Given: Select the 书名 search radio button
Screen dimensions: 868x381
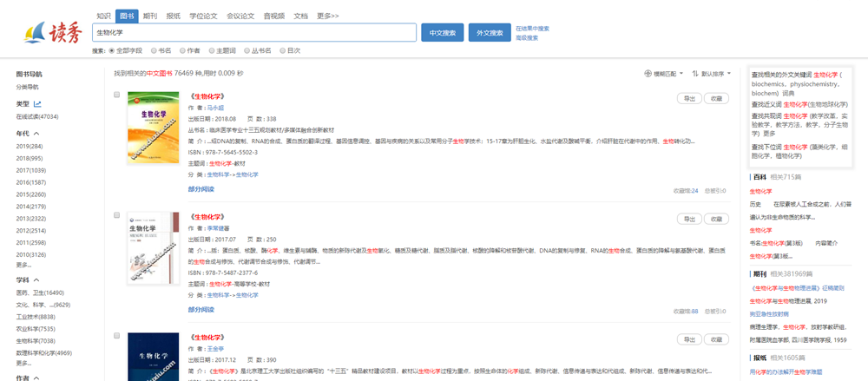Looking at the screenshot, I should click(x=154, y=50).
